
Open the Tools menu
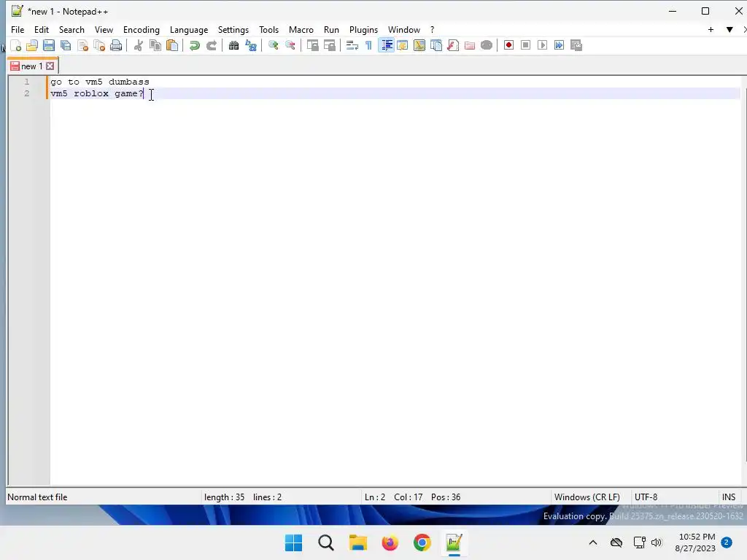coord(268,29)
